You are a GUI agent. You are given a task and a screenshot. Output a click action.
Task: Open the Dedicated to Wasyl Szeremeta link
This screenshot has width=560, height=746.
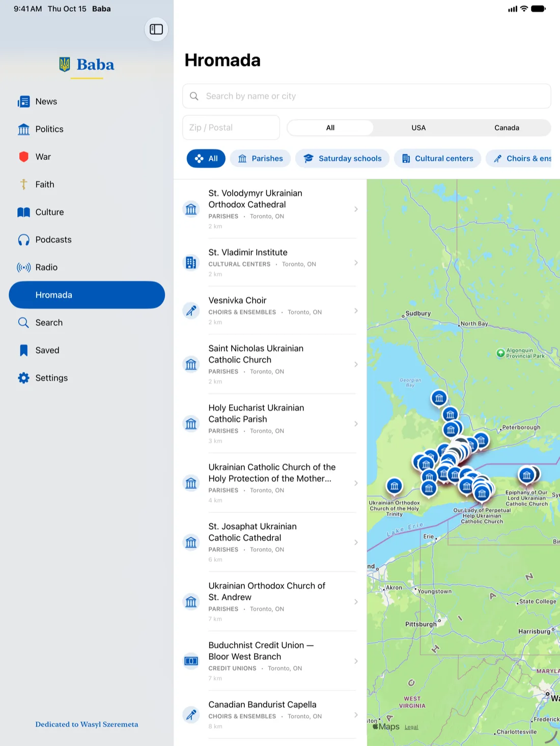point(87,724)
